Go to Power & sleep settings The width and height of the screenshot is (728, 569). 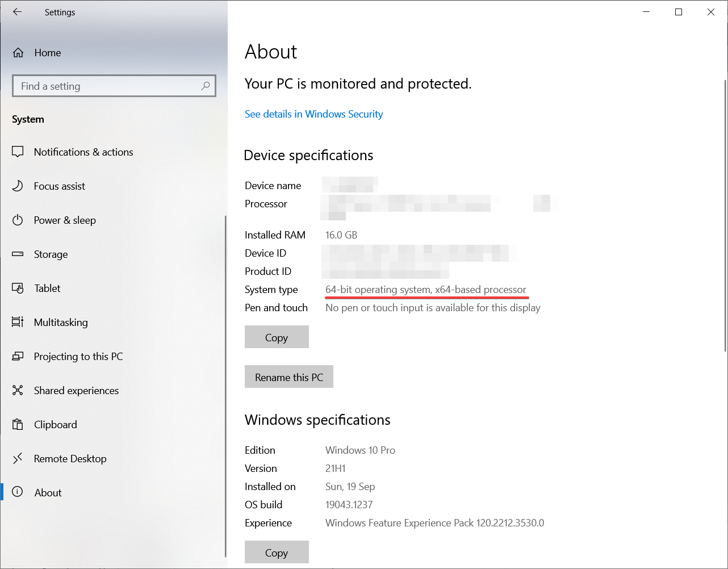coord(65,220)
